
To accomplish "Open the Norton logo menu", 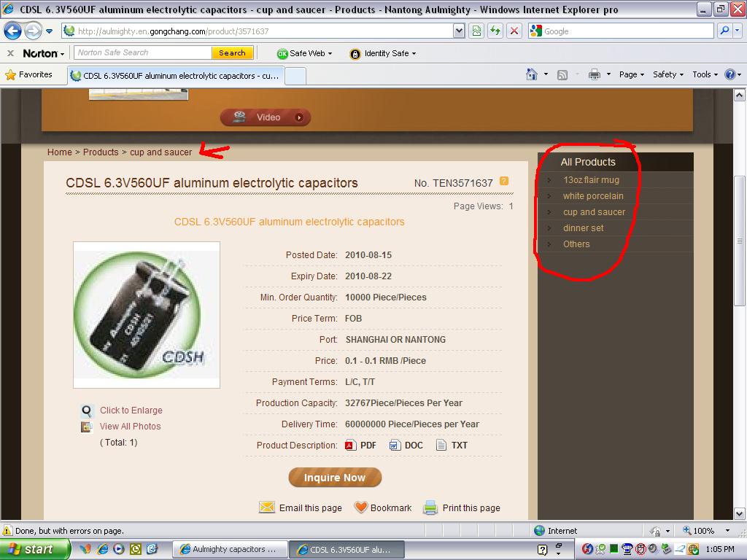I will click(43, 53).
